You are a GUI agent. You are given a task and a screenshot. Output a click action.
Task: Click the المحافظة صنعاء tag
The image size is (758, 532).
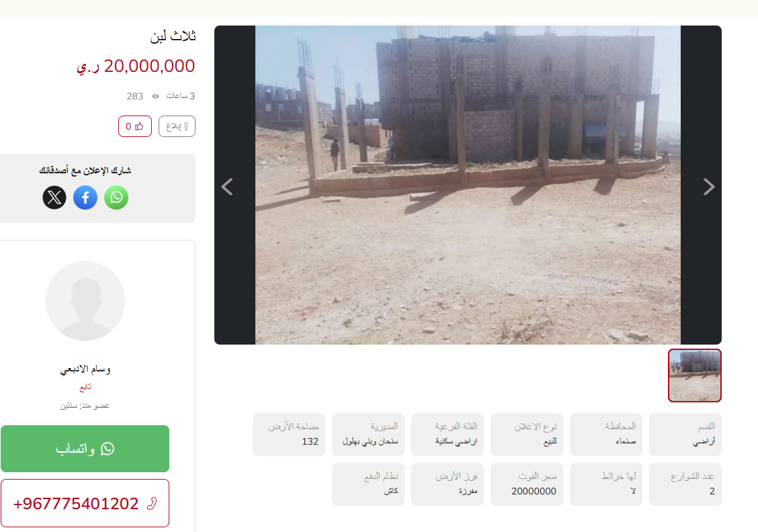click(x=605, y=435)
